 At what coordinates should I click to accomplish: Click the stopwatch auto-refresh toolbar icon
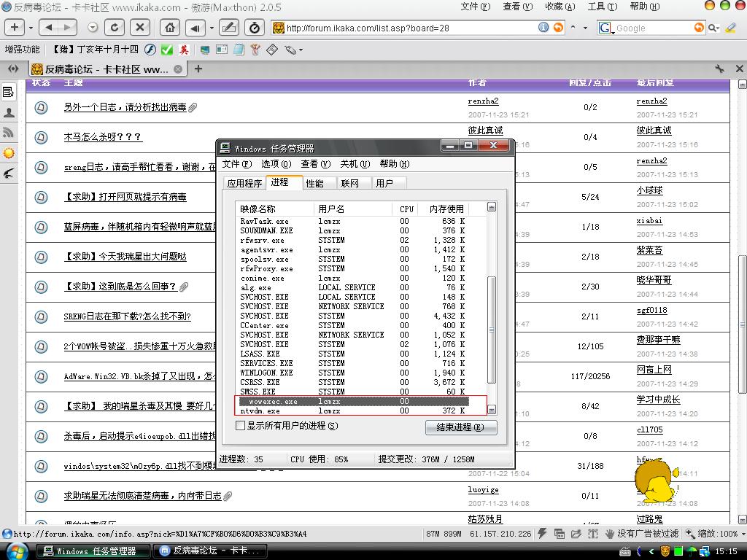click(254, 28)
